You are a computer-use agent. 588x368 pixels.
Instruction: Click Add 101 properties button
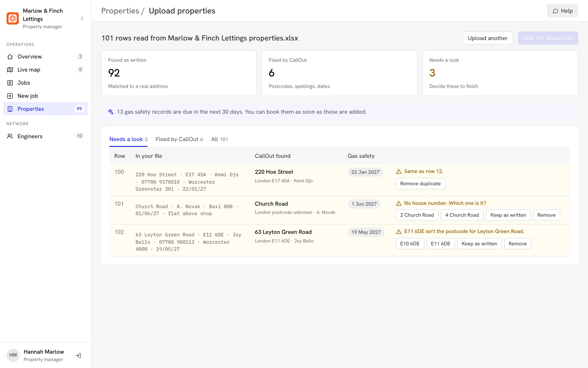(548, 38)
